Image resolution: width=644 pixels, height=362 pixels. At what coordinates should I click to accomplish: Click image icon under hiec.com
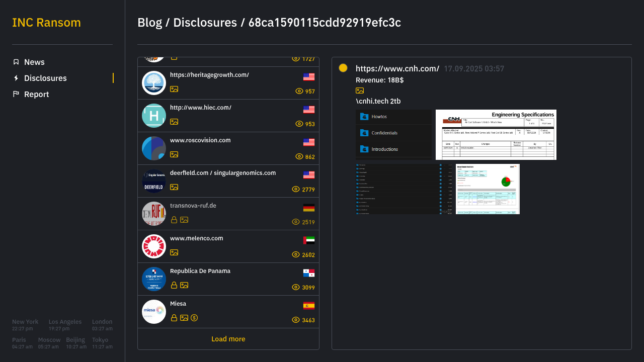(174, 122)
